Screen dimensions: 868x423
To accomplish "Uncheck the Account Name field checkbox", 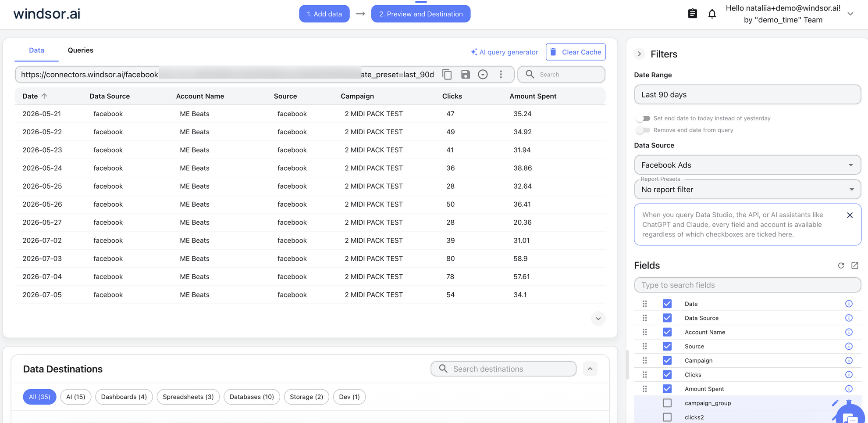I will pyautogui.click(x=667, y=332).
